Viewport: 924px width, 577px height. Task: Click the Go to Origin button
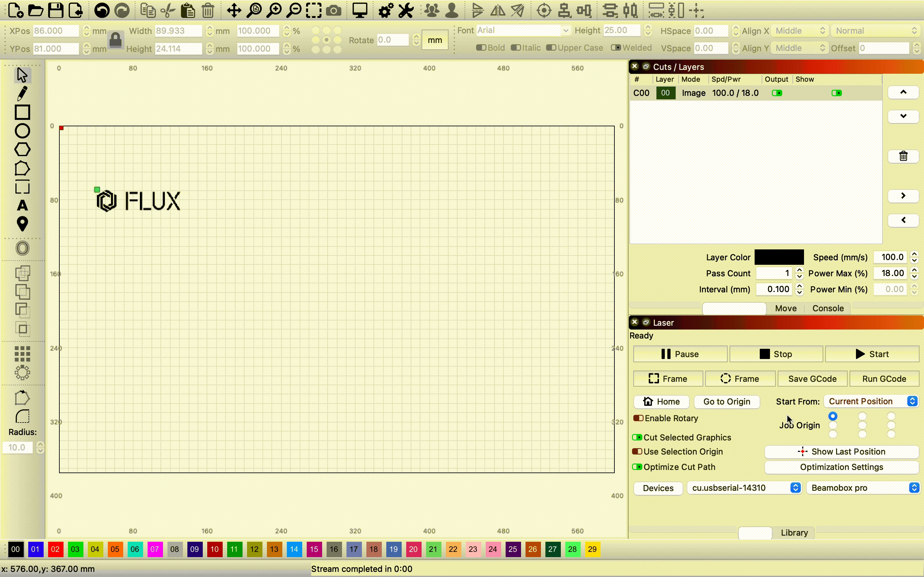[727, 402]
